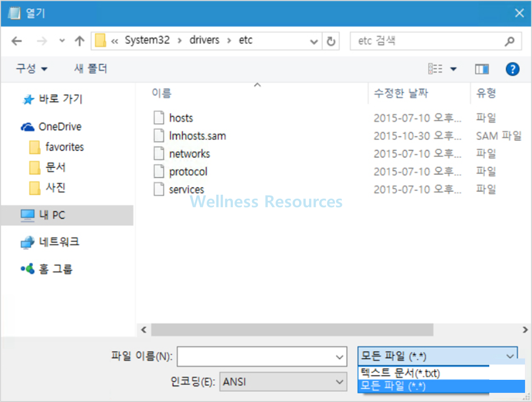Sort by the 이름 column header
This screenshot has width=532, height=402.
[161, 93]
